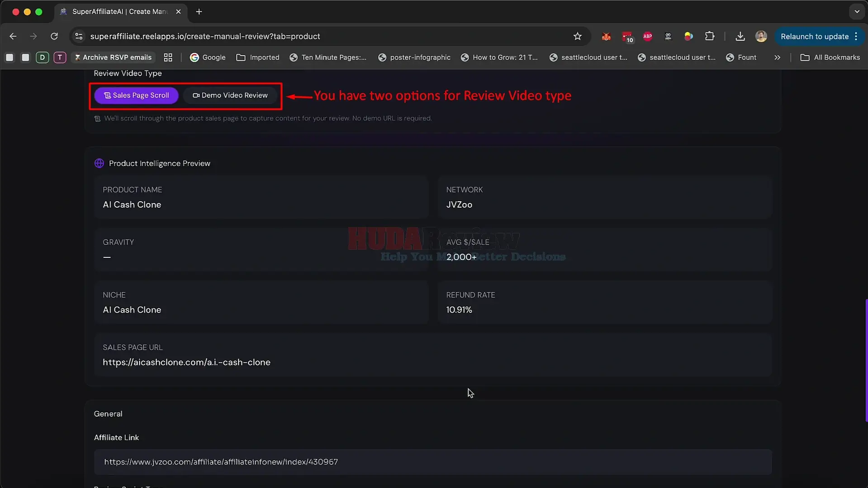This screenshot has width=868, height=488.
Task: Click the Affiliate Link input field
Action: [x=433, y=462]
